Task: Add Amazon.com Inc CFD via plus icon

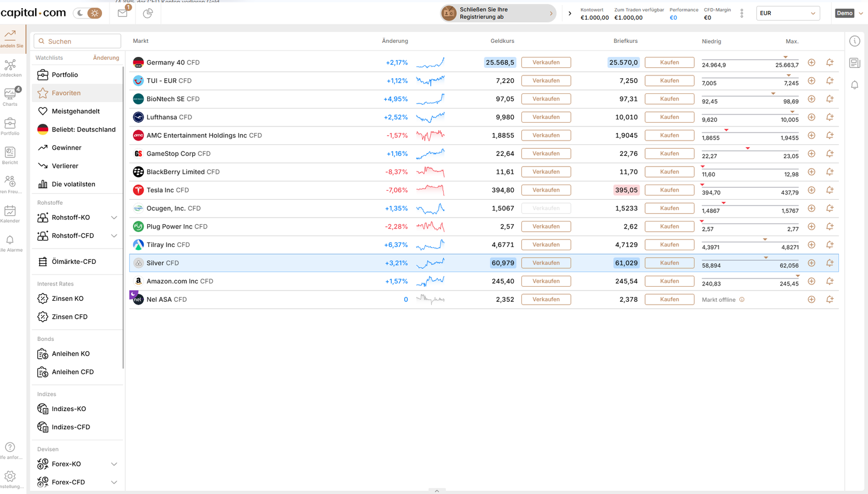Action: 812,281
